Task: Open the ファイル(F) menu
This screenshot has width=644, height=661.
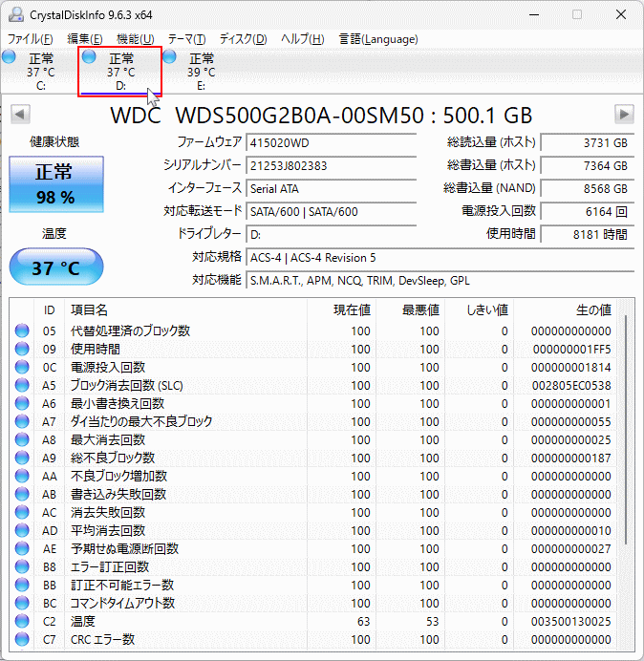Action: (31, 39)
